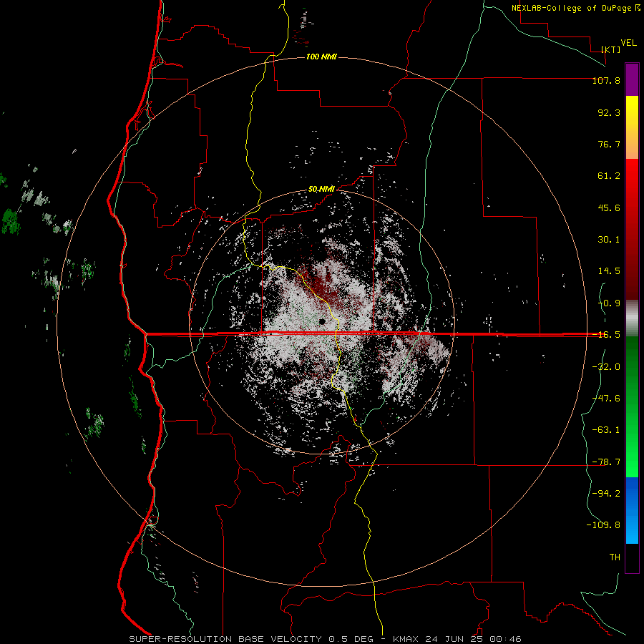
Task: Click the 100 NMI range ring label
Action: 321,57
